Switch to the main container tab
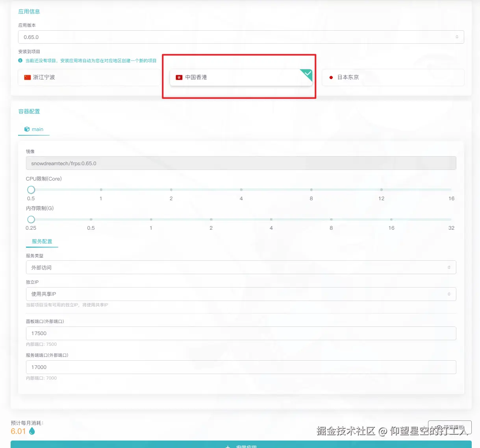 point(34,129)
